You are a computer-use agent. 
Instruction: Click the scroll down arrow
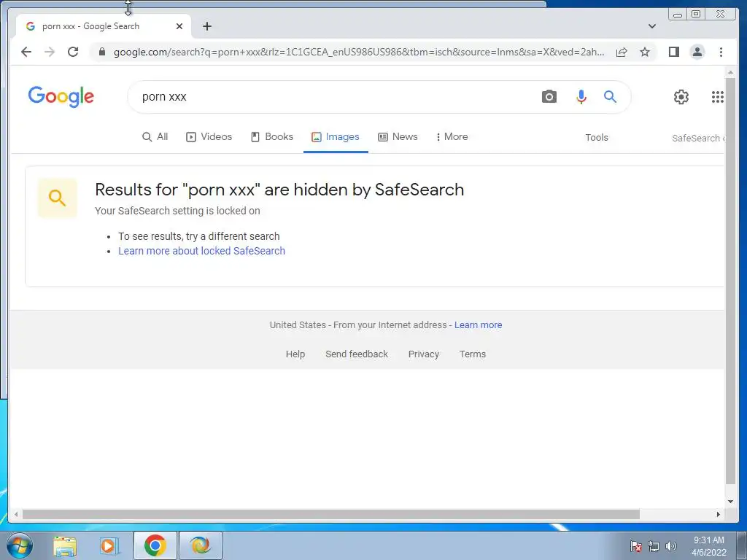tap(730, 502)
